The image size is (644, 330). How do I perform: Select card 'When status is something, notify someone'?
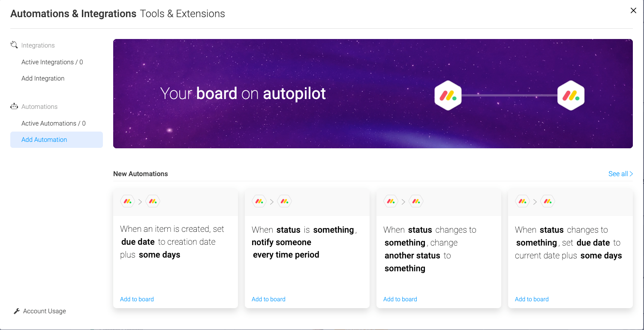click(x=307, y=248)
